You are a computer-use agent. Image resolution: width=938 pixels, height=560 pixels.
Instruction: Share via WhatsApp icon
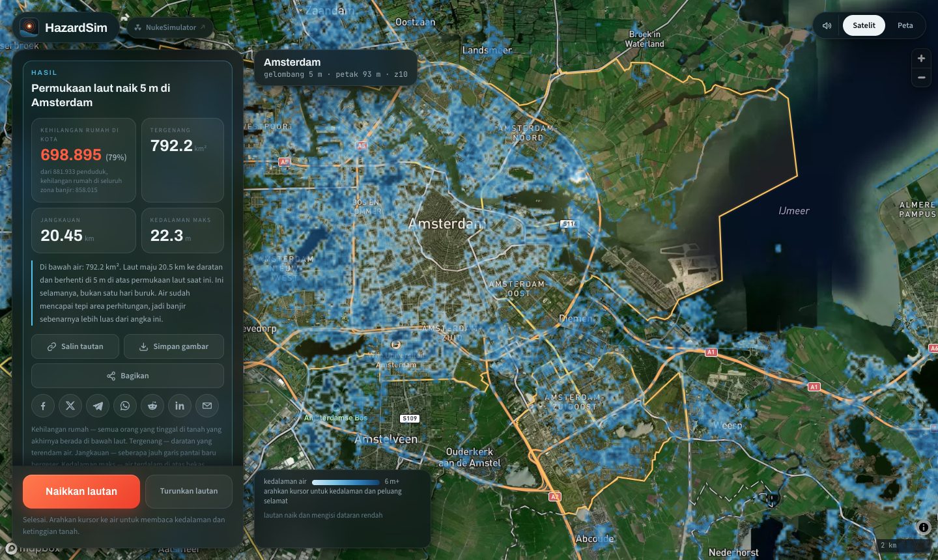[125, 406]
